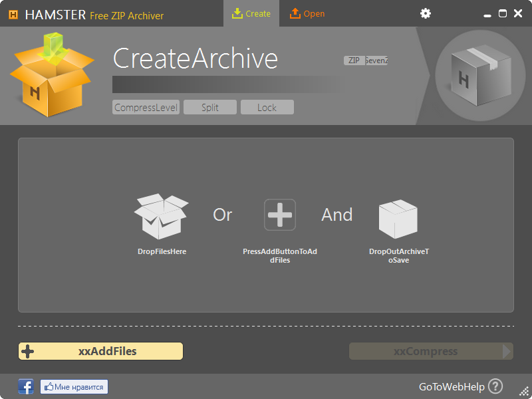This screenshot has width=532, height=399.
Task: Click the question mark help icon
Action: (495, 386)
